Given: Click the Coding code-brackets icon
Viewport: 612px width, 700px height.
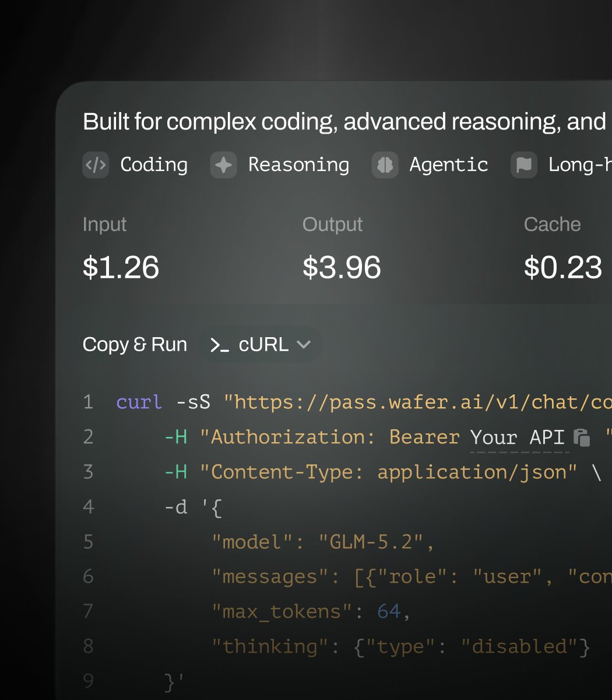Looking at the screenshot, I should click(x=96, y=165).
